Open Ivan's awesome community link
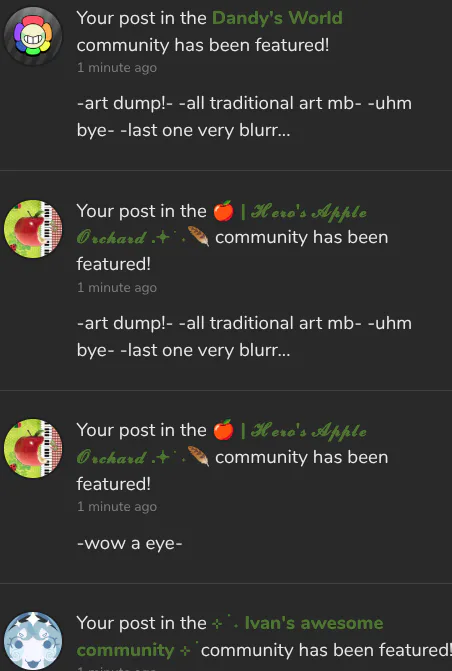Screen dimensions: 452x671 click(230, 636)
